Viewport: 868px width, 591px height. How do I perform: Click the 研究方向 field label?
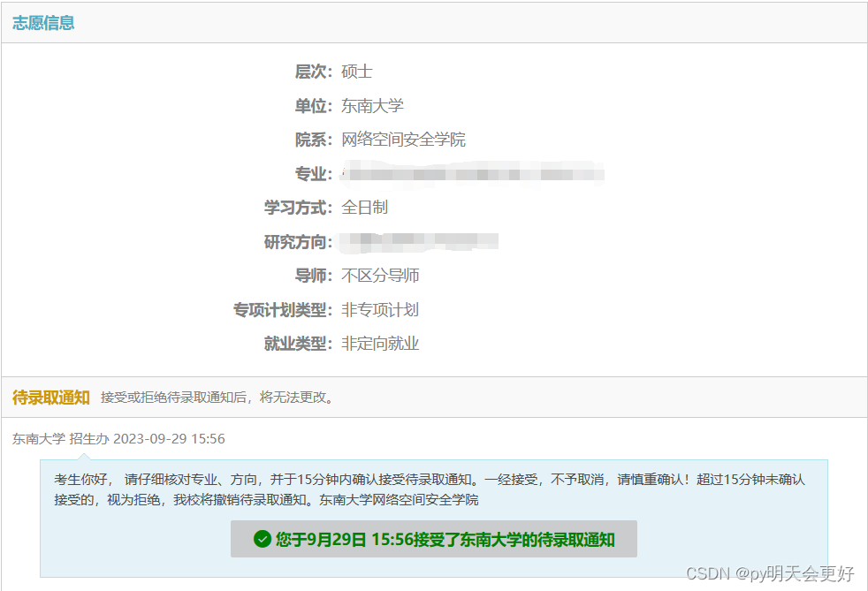pos(298,242)
